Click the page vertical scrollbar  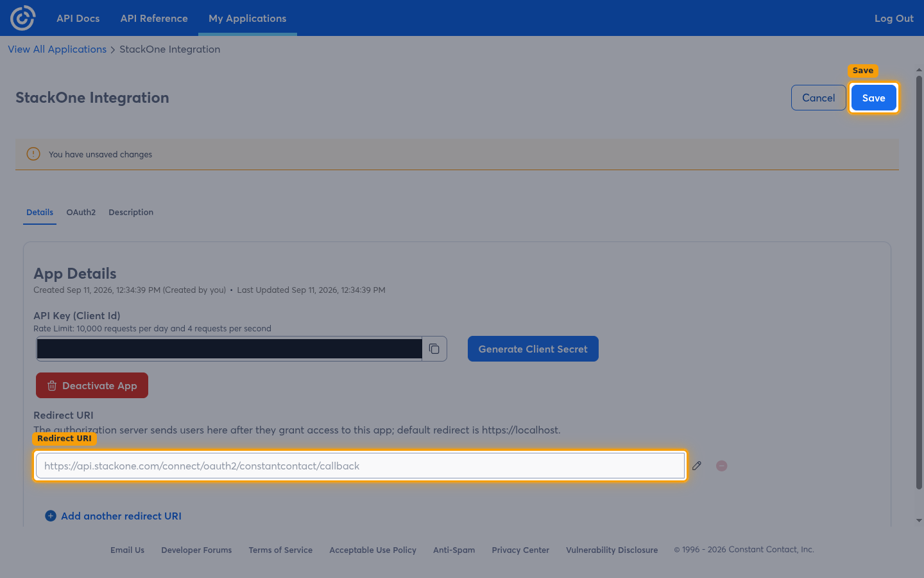click(x=919, y=283)
